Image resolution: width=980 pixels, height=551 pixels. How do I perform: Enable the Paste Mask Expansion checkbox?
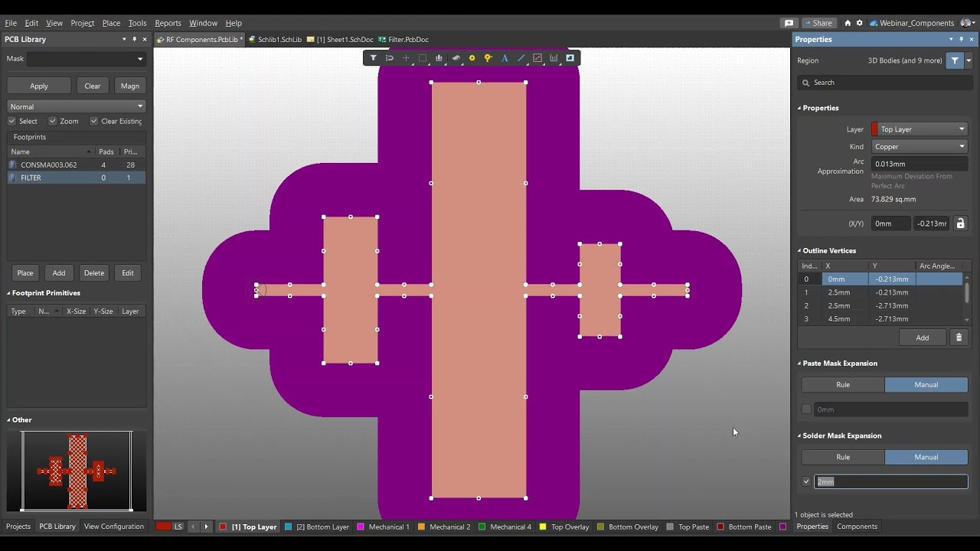coord(806,409)
